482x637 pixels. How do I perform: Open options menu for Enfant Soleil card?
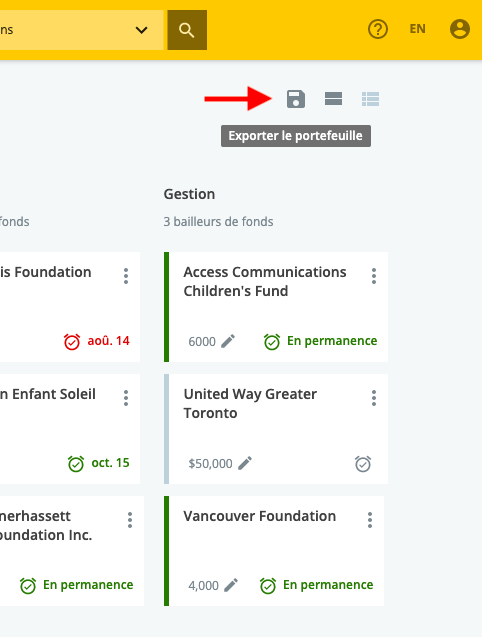[x=126, y=398]
